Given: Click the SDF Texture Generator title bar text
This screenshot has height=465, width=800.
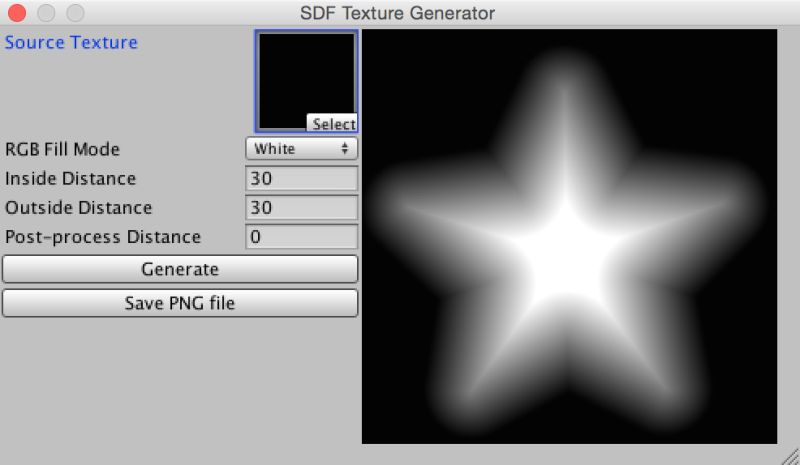Looking at the screenshot, I should [397, 13].
